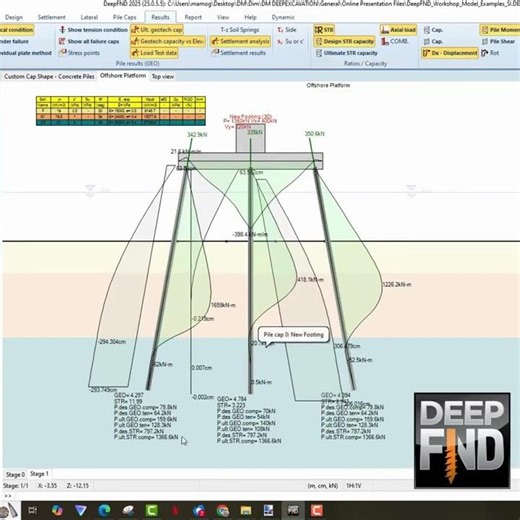Toggle Ult. geotech cap results
Image resolution: width=520 pixels, height=520 pixels.
pos(157,30)
